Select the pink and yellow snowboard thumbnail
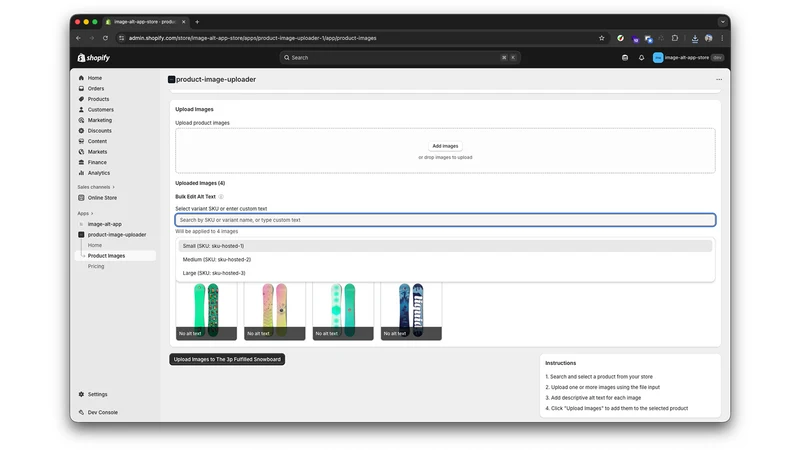This screenshot has width=800, height=450. click(274, 311)
